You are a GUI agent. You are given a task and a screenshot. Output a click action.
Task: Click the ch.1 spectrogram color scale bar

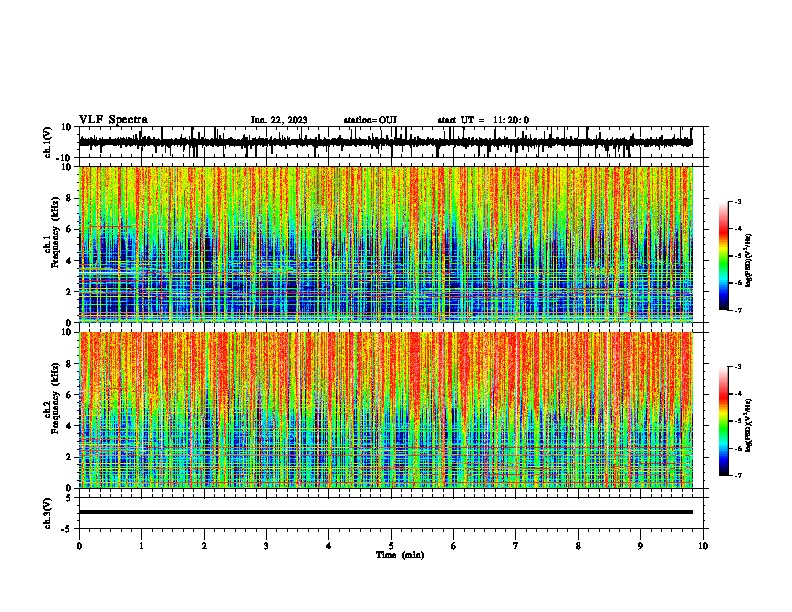click(x=724, y=256)
